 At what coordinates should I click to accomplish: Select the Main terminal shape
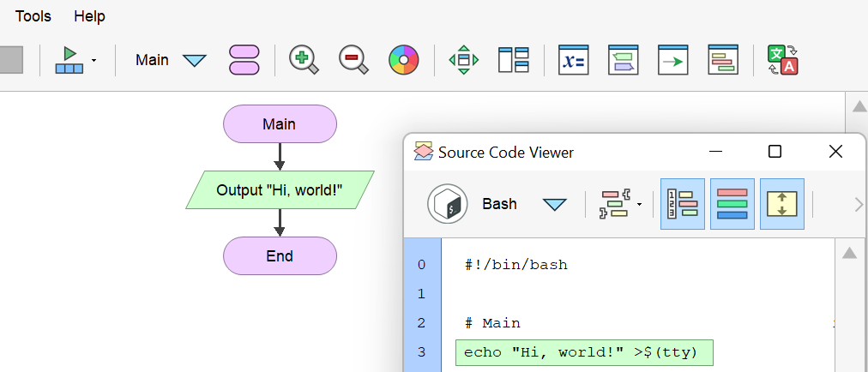click(x=280, y=124)
